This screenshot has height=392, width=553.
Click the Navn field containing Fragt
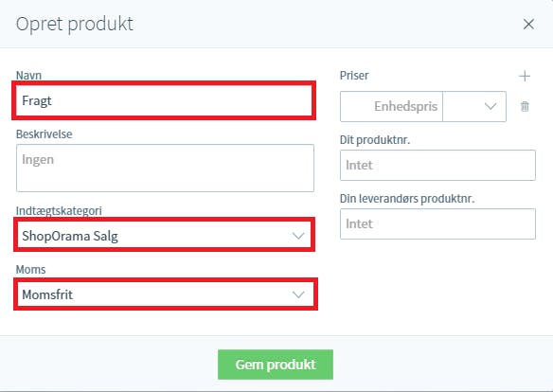pyautogui.click(x=164, y=100)
